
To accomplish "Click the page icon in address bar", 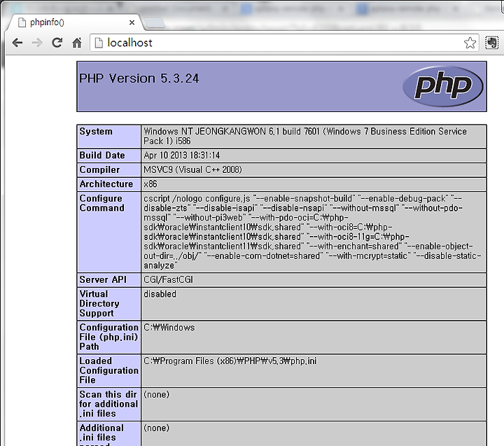I will 99,43.
